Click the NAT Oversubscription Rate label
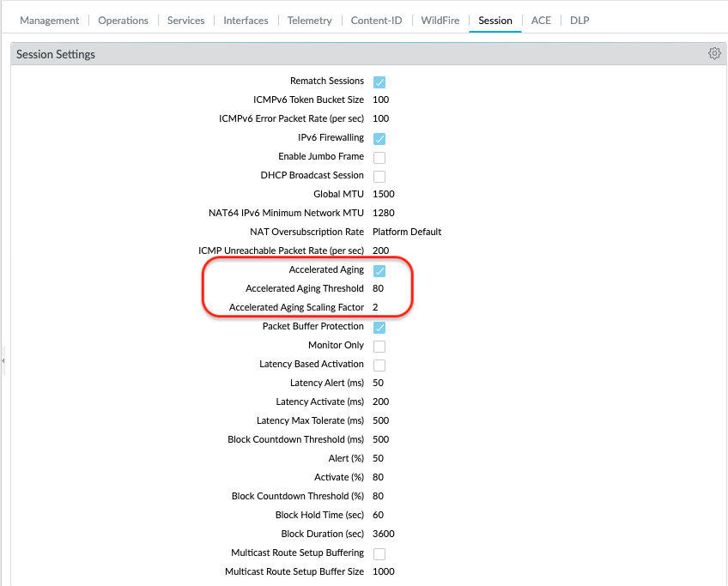Viewport: 728px width, 586px height. pos(306,232)
